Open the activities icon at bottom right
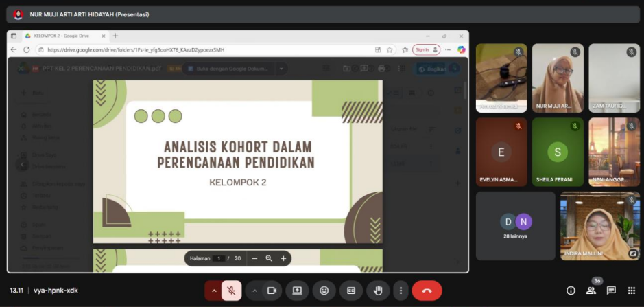644x307 pixels. [x=631, y=291]
